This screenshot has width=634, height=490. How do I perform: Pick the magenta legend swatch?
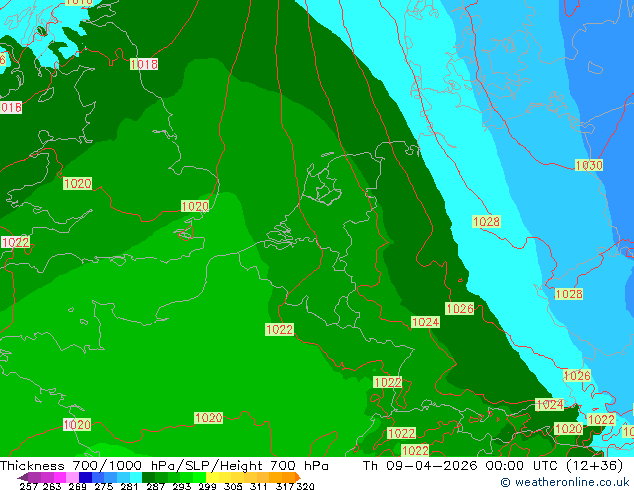point(60,477)
